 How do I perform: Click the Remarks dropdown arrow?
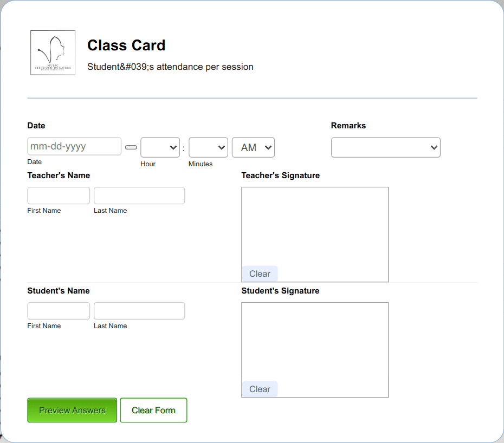pos(433,147)
